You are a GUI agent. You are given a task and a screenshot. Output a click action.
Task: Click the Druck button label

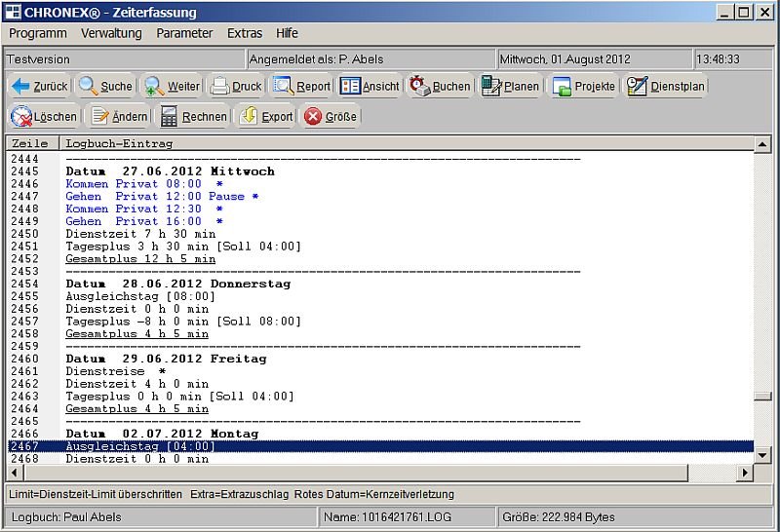247,87
